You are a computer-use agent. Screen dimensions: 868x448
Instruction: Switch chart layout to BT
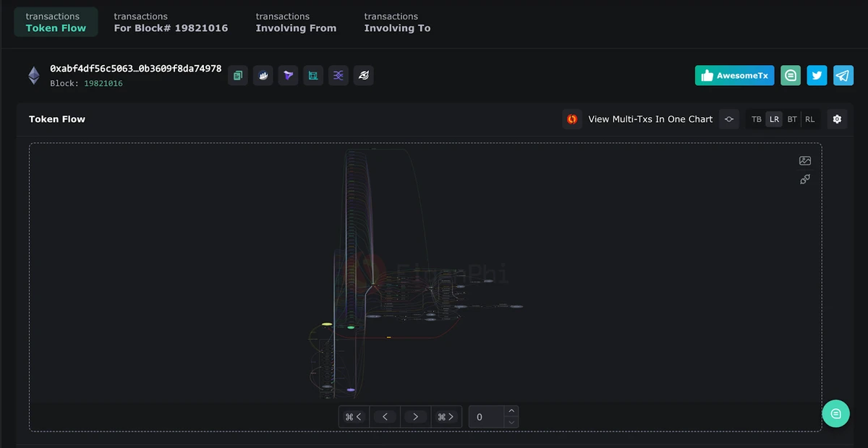[x=792, y=119]
